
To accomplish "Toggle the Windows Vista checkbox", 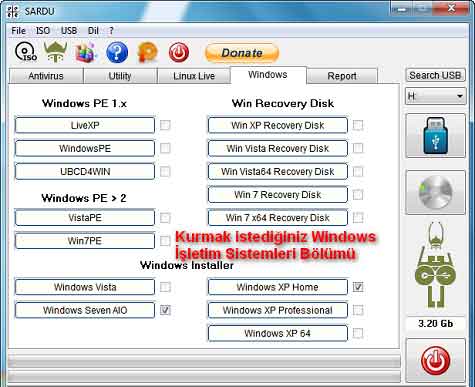I will click(165, 287).
